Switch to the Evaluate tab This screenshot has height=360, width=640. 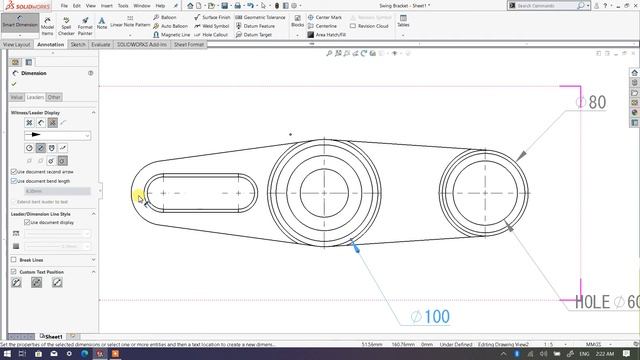(100, 44)
